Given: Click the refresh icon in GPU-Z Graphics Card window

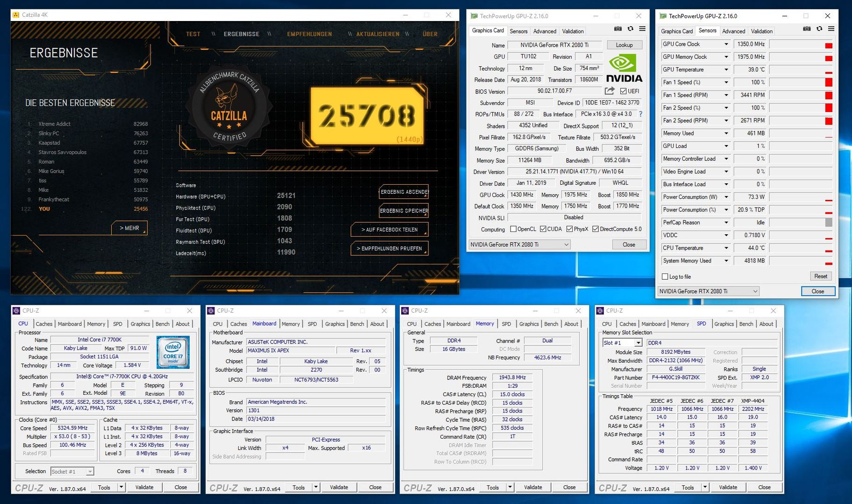Looking at the screenshot, I should (630, 29).
